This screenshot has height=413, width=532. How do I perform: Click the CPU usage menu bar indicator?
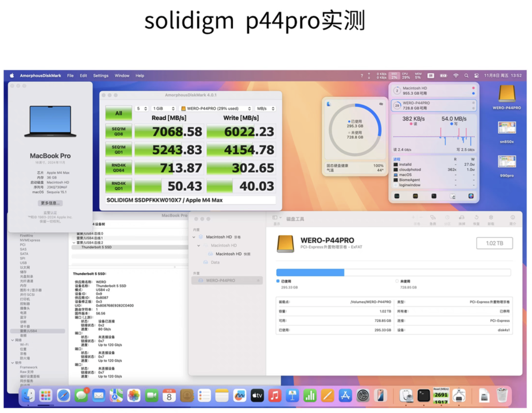point(406,76)
